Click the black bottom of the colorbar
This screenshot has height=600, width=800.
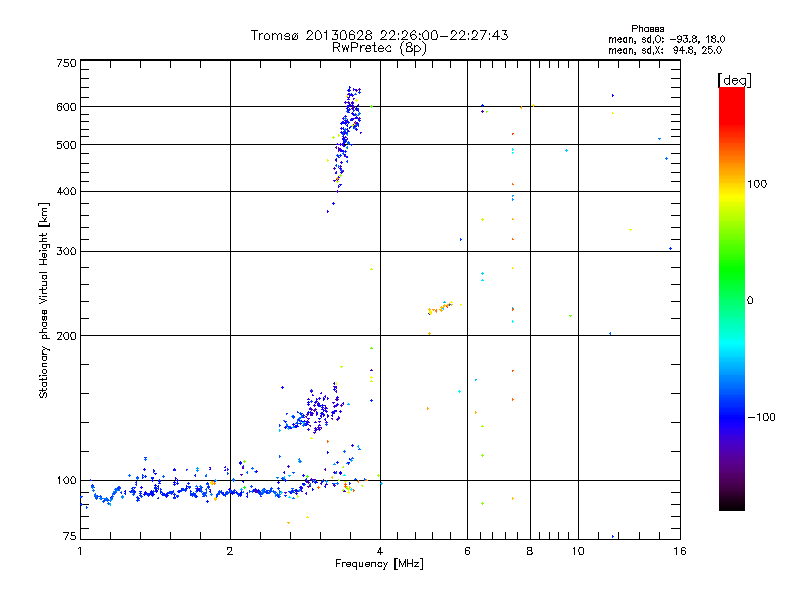[x=732, y=503]
